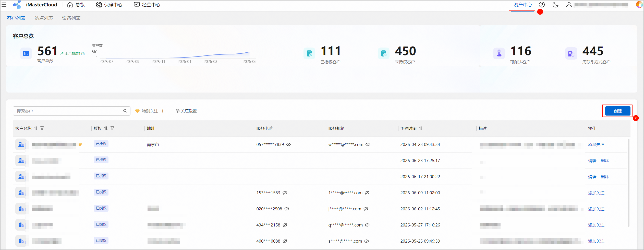Click the 本月新增176 indicator
Viewport: 644px width, 250px height.
pos(72,54)
